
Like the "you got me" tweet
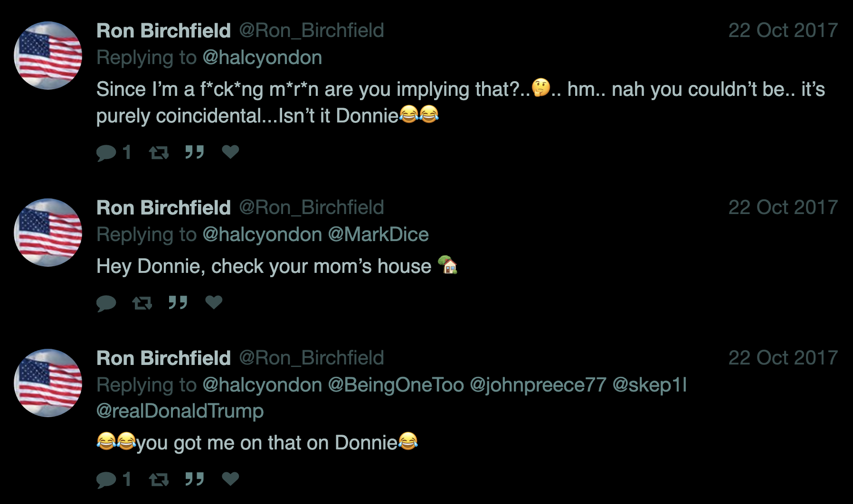tap(230, 479)
